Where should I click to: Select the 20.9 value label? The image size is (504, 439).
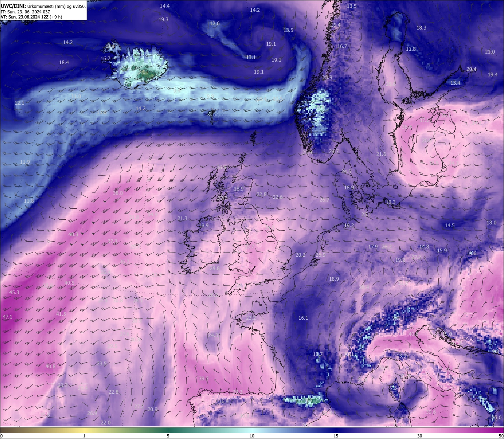[152, 409]
